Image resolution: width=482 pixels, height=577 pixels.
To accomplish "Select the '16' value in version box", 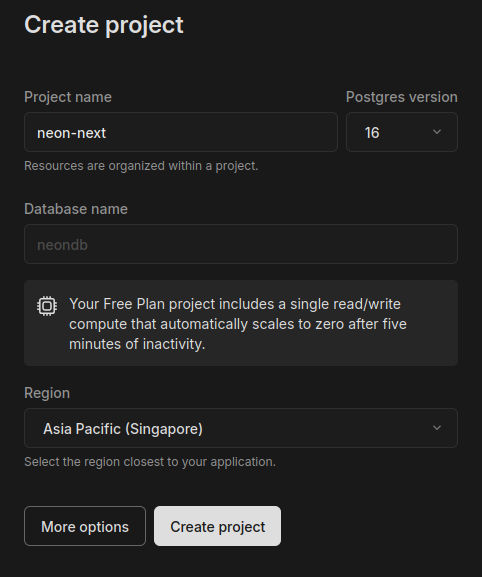I will 372,133.
